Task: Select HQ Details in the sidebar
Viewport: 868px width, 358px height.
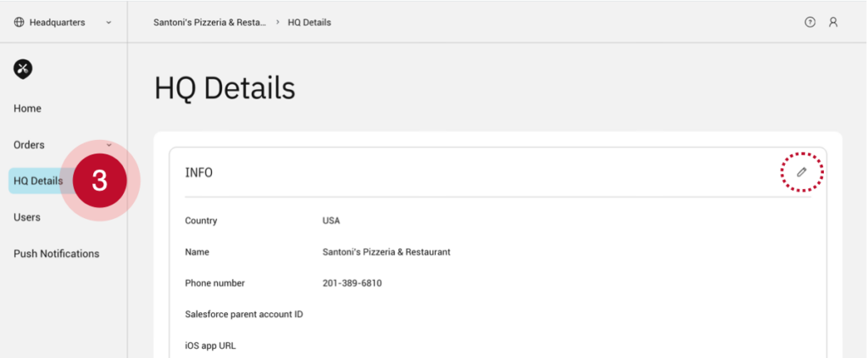Action: coord(37,181)
